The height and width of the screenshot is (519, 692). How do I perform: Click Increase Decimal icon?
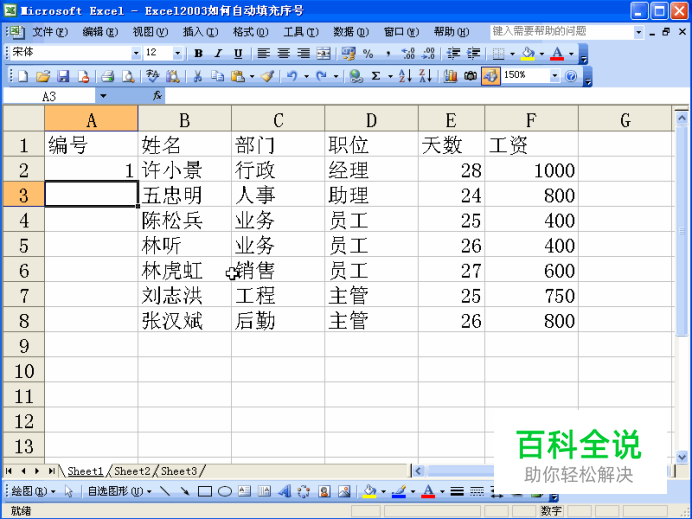click(x=408, y=53)
